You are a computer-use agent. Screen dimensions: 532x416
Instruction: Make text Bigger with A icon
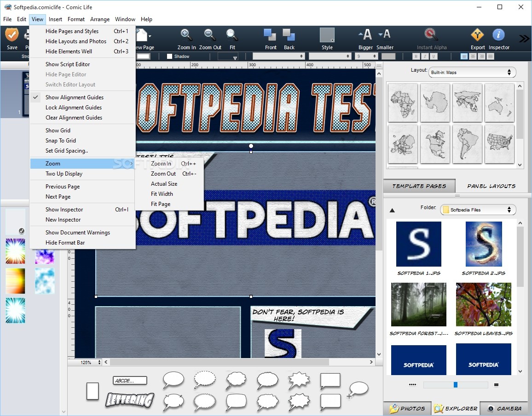[x=365, y=34]
